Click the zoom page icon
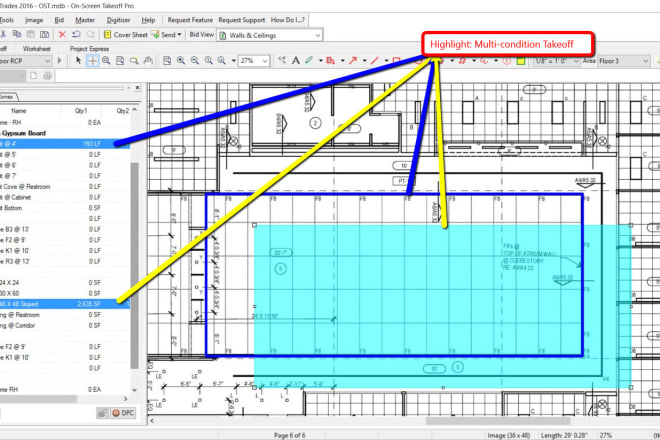The image size is (660, 440). [120, 61]
